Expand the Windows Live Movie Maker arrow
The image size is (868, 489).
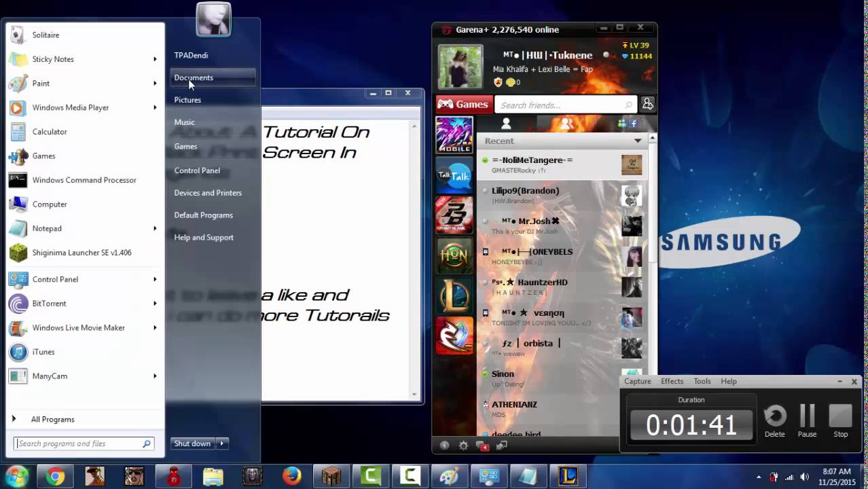pos(155,327)
